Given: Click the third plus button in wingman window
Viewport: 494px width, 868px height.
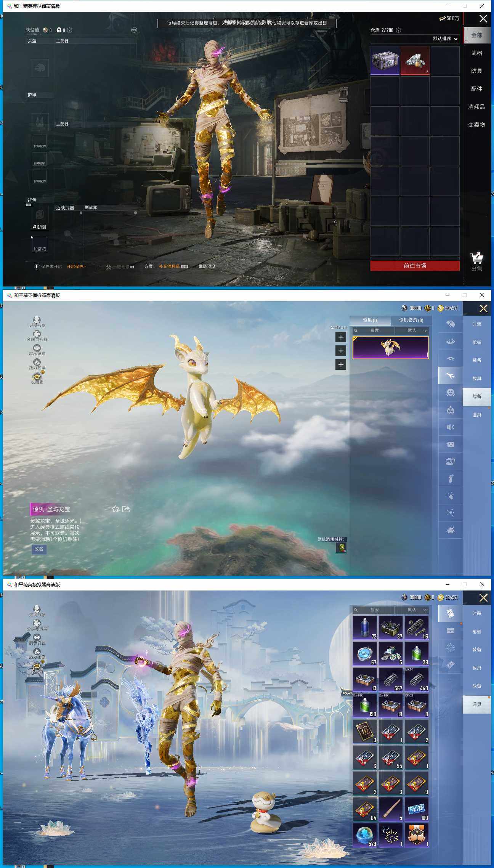Looking at the screenshot, I should (x=341, y=365).
